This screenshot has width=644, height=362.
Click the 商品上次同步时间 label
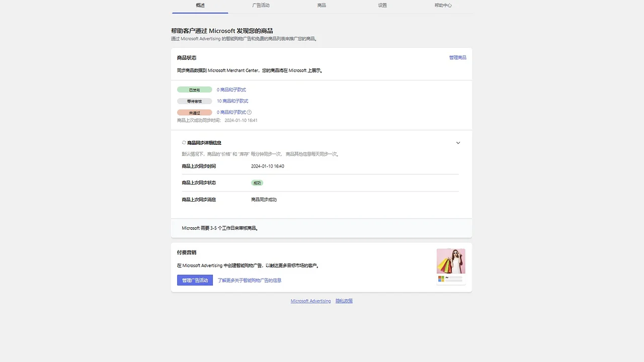pyautogui.click(x=199, y=166)
